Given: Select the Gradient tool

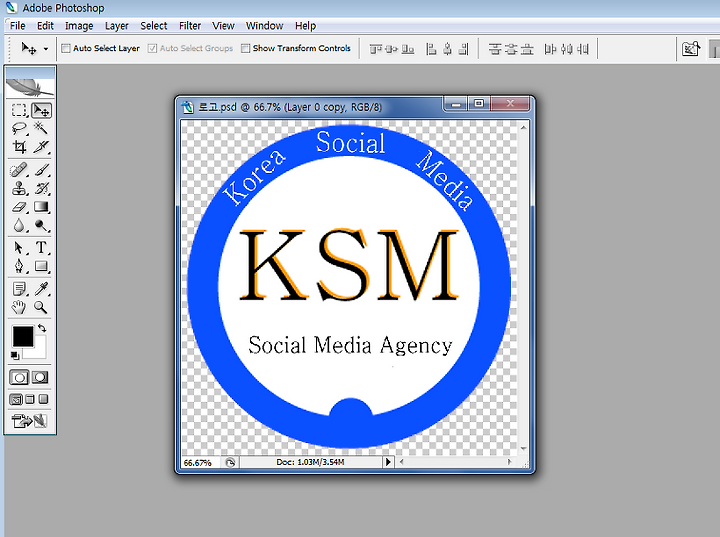Looking at the screenshot, I should pyautogui.click(x=41, y=207).
